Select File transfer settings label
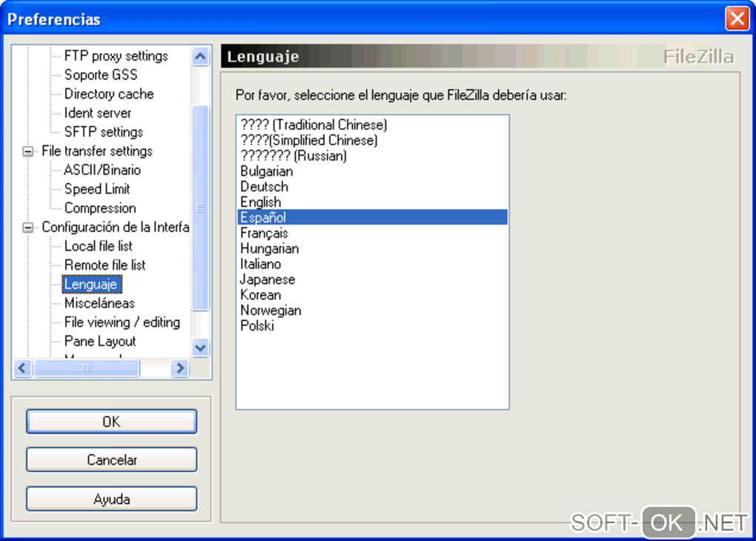The image size is (756, 541). point(97,151)
